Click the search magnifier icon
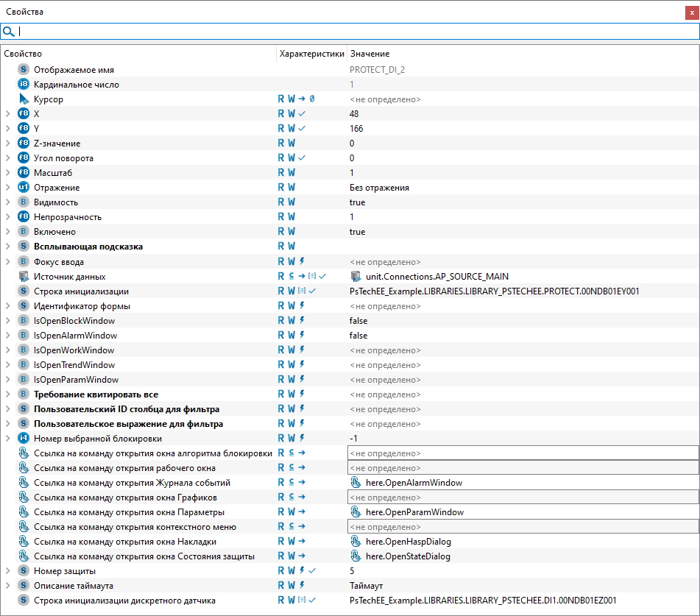700x616 pixels. [9, 32]
